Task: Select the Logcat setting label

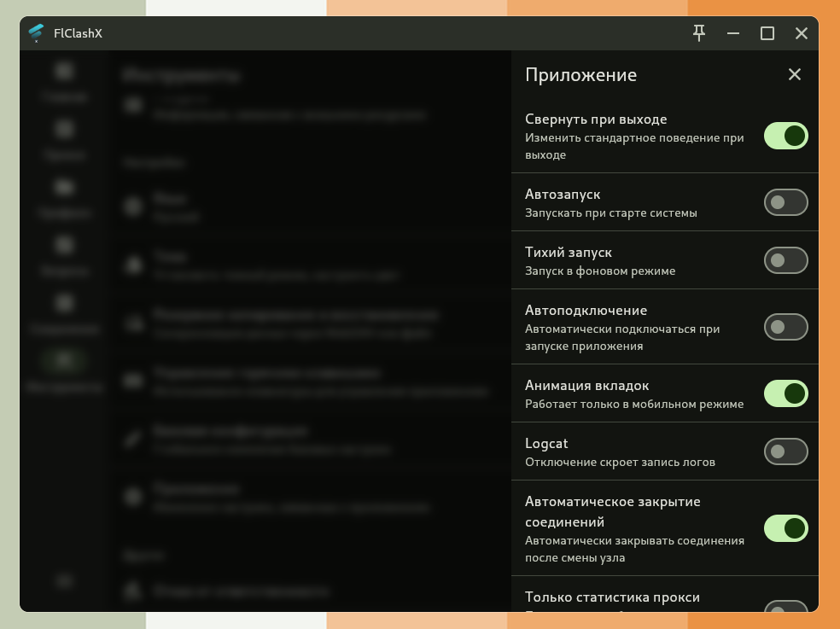Action: coord(546,444)
